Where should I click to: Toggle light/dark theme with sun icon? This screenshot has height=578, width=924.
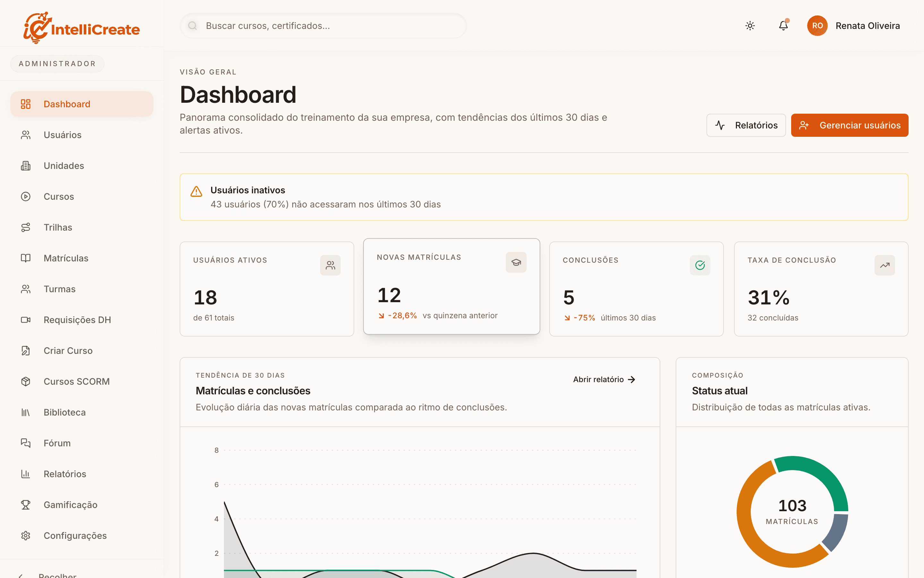point(750,26)
